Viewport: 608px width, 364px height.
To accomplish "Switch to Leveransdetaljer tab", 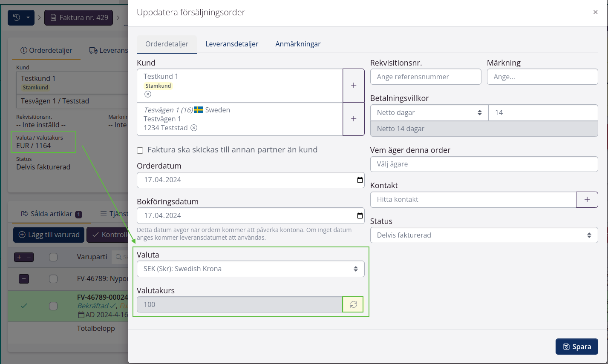I will (232, 44).
